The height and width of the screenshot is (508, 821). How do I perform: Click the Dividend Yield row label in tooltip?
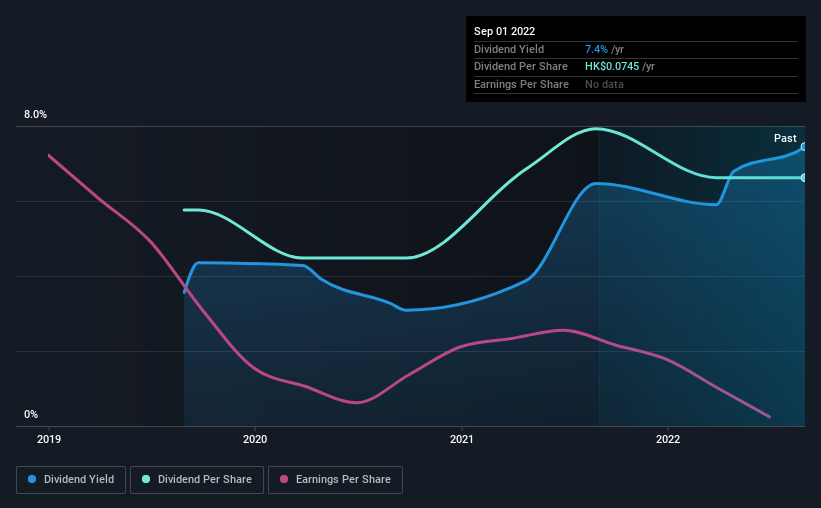click(509, 49)
